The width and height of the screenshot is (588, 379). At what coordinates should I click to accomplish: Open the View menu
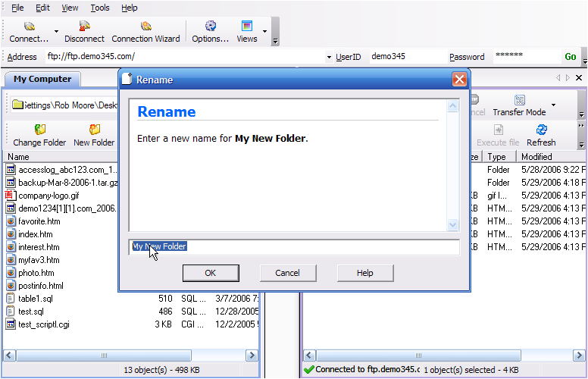point(70,8)
